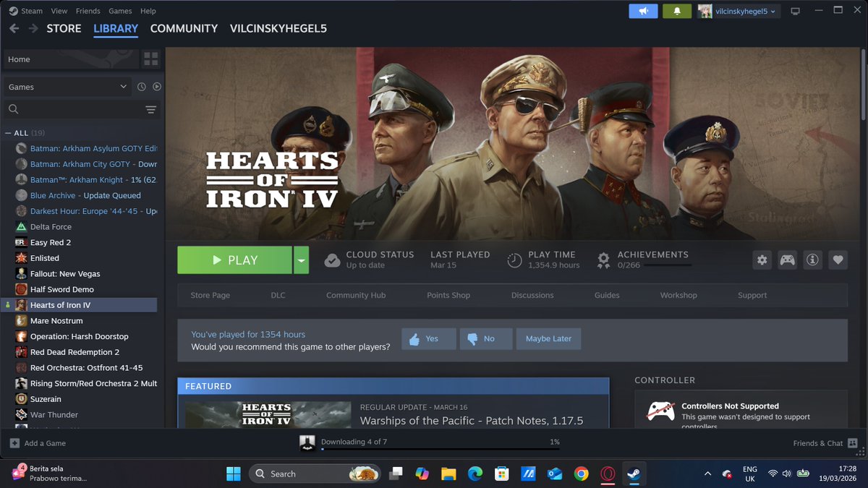Open Friends & Chat icon
Image resolution: width=868 pixels, height=488 pixels.
[852, 443]
